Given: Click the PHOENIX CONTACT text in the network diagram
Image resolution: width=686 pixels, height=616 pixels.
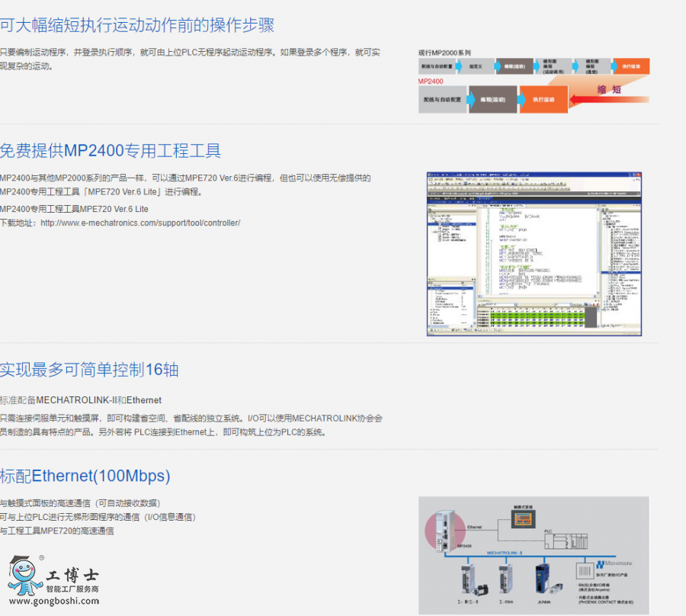Looking at the screenshot, I should point(606,602).
